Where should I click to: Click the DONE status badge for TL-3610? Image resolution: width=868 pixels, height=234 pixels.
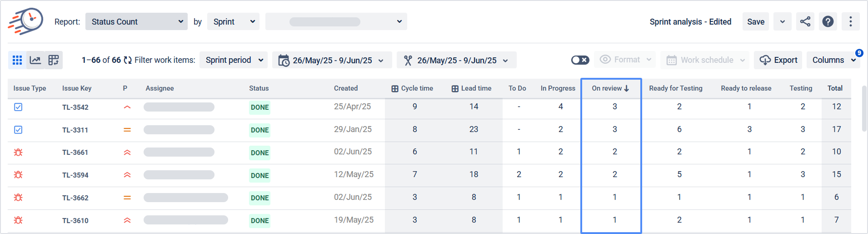[x=259, y=221]
